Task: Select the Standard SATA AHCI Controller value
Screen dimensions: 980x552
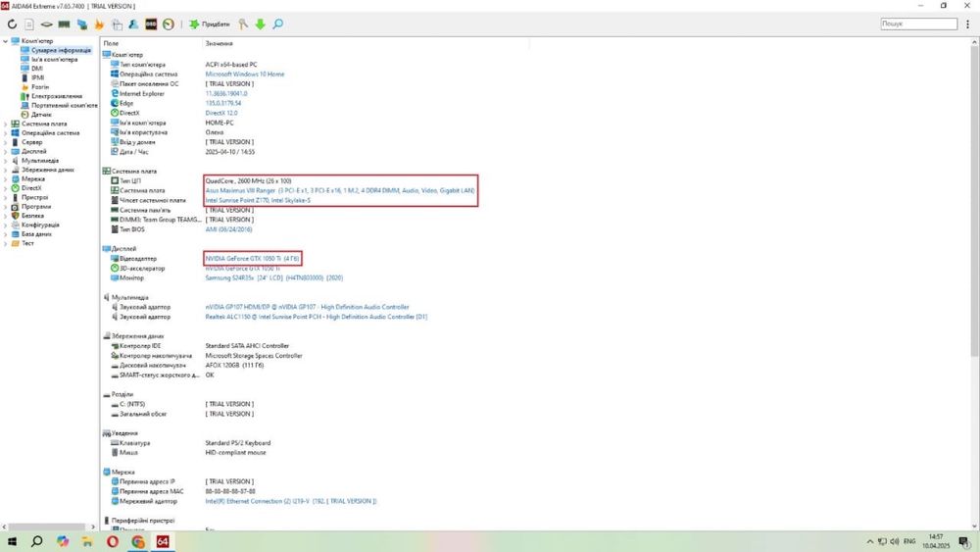Action: point(247,346)
